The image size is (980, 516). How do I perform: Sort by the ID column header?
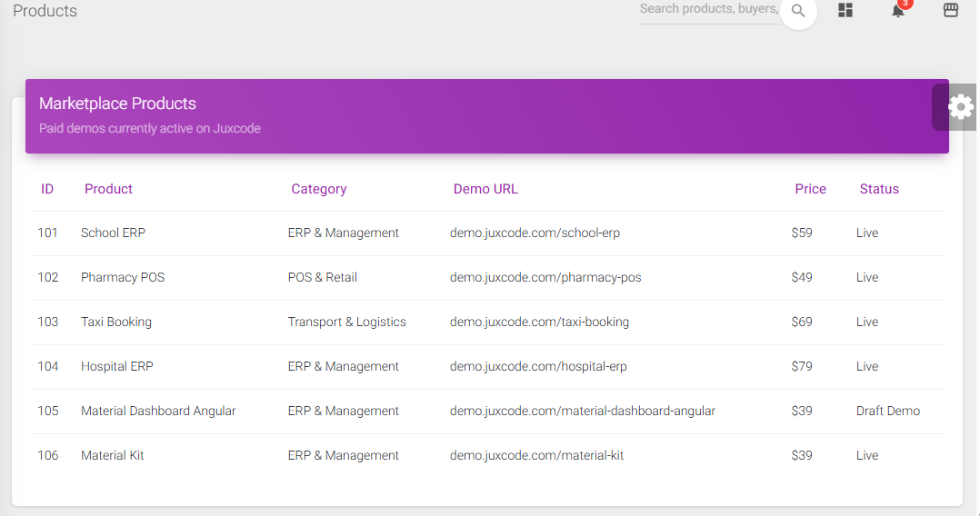pos(47,189)
